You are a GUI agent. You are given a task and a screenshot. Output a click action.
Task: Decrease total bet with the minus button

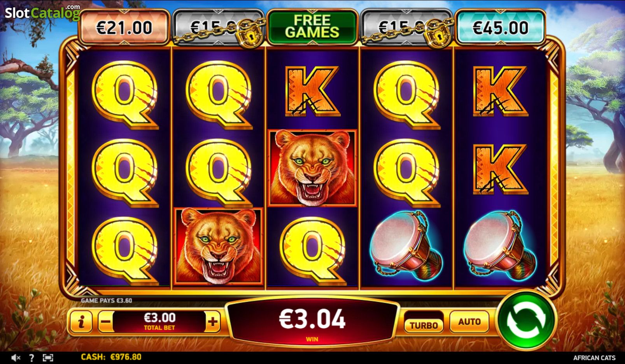[105, 322]
